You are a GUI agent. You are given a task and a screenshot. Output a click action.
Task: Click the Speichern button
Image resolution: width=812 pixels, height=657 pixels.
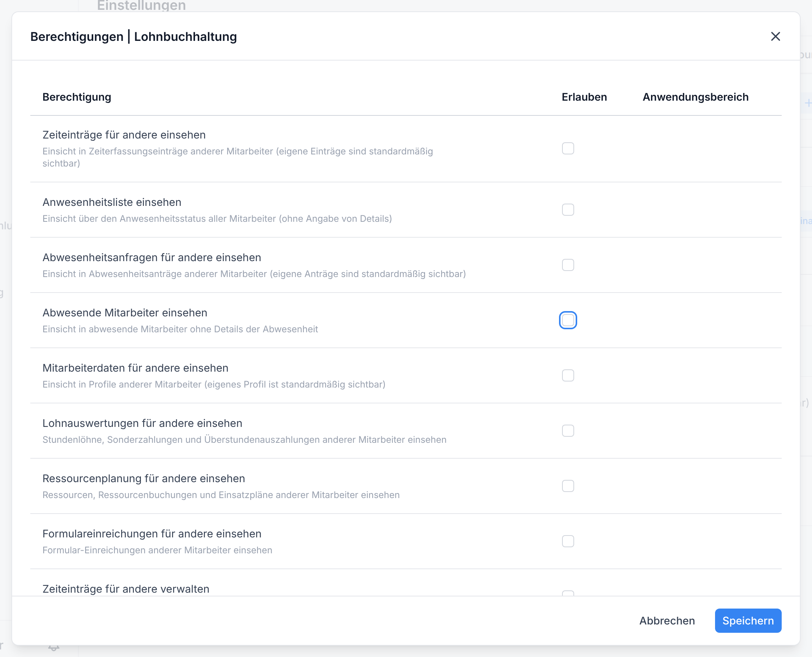click(x=748, y=621)
